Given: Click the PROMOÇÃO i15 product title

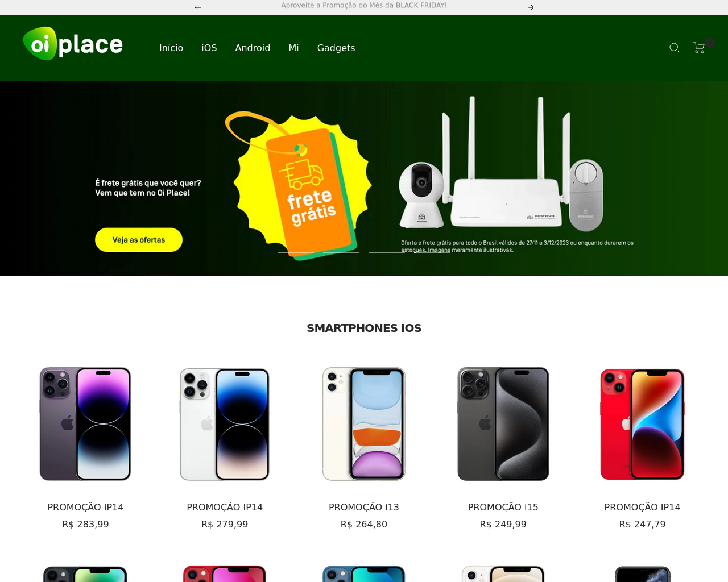Looking at the screenshot, I should (x=503, y=507).
